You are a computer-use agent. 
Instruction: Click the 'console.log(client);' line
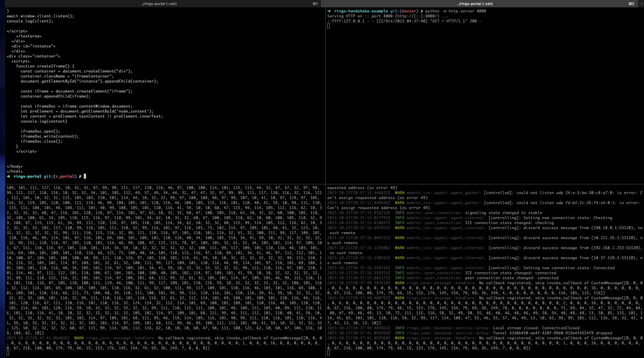click(x=30, y=21)
